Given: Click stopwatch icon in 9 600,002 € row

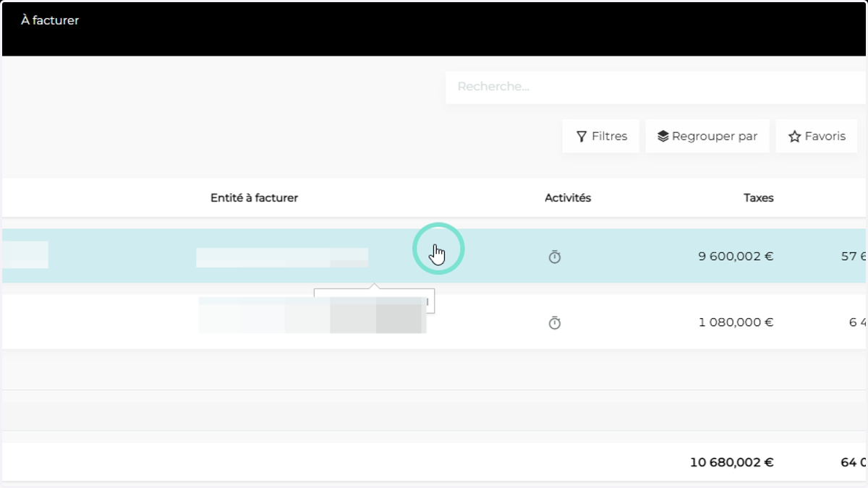Looking at the screenshot, I should click(x=555, y=257).
